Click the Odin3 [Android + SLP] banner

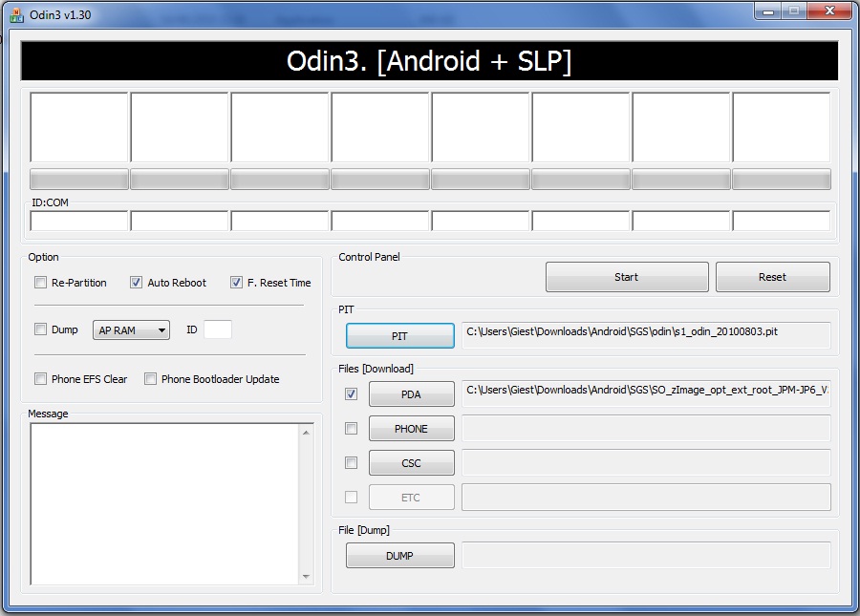[x=429, y=61]
